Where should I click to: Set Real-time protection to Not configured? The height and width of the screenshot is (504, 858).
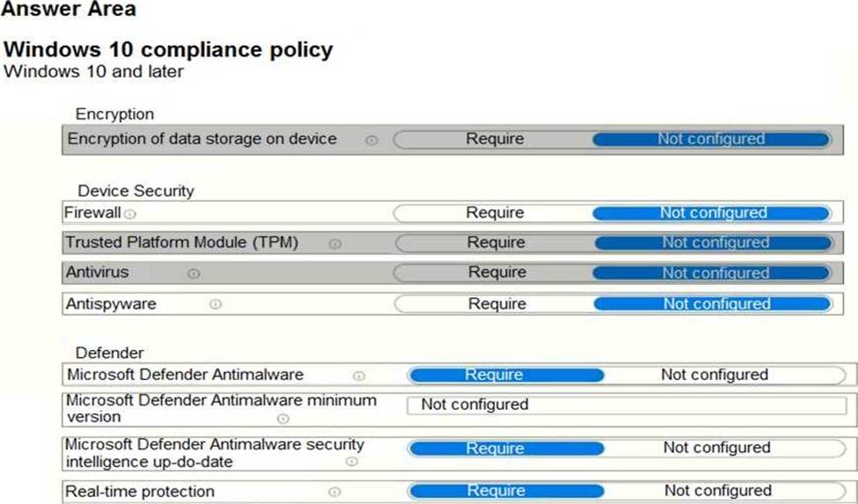click(717, 491)
